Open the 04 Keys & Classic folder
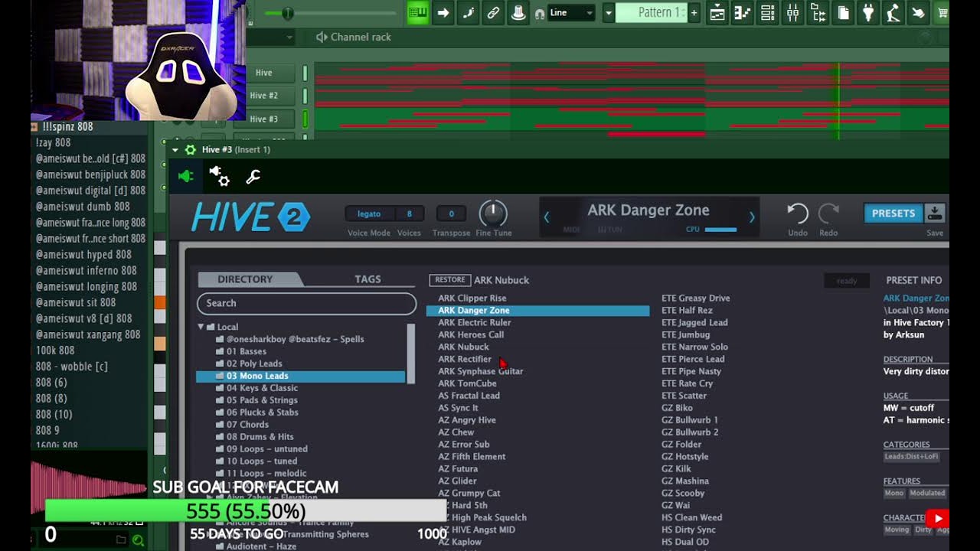The image size is (980, 551). (x=262, y=388)
